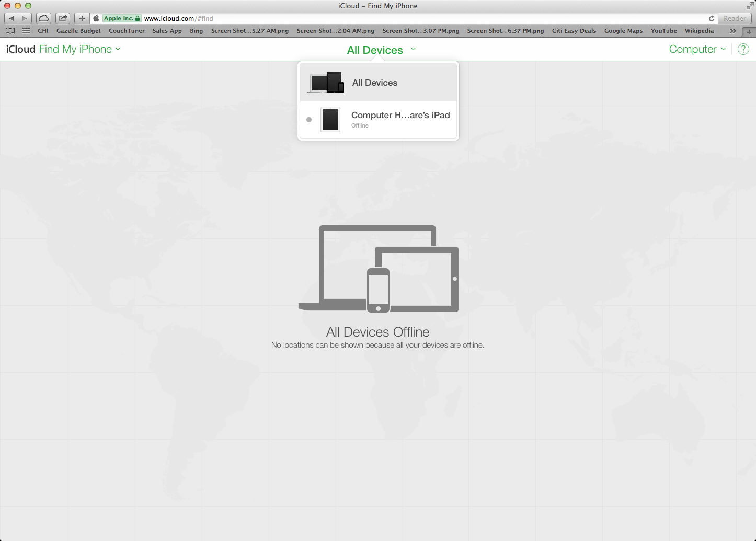Click the 'No locations can be shown' message

[377, 345]
